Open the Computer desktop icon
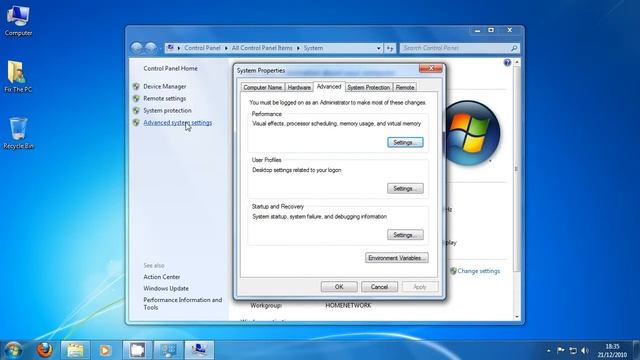 [18, 21]
